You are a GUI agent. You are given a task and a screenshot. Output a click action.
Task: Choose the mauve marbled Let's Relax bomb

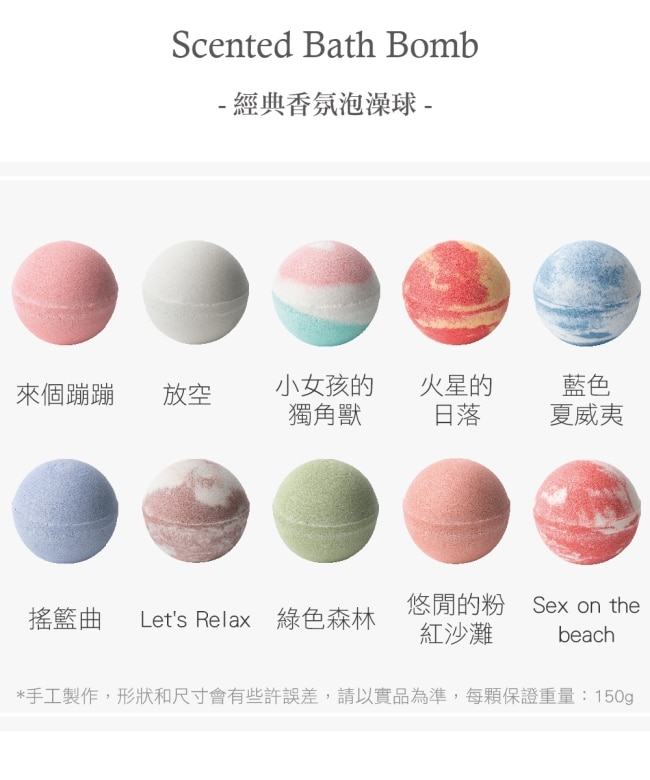point(195,511)
